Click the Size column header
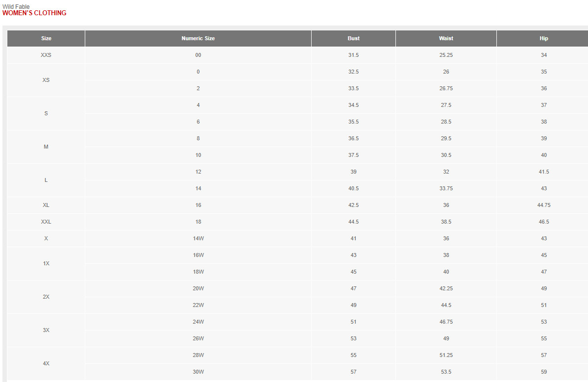The height and width of the screenshot is (382, 588). 46,39
